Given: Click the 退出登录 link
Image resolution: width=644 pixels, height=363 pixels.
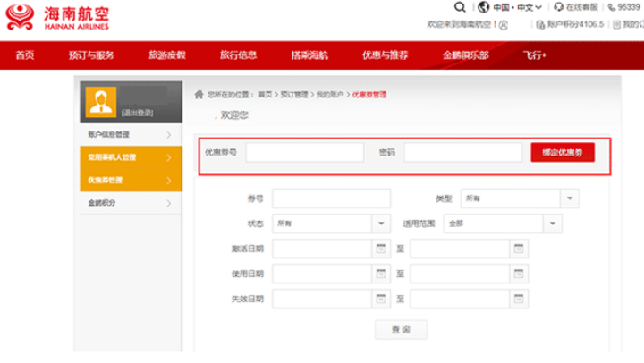Looking at the screenshot, I should pyautogui.click(x=137, y=113).
